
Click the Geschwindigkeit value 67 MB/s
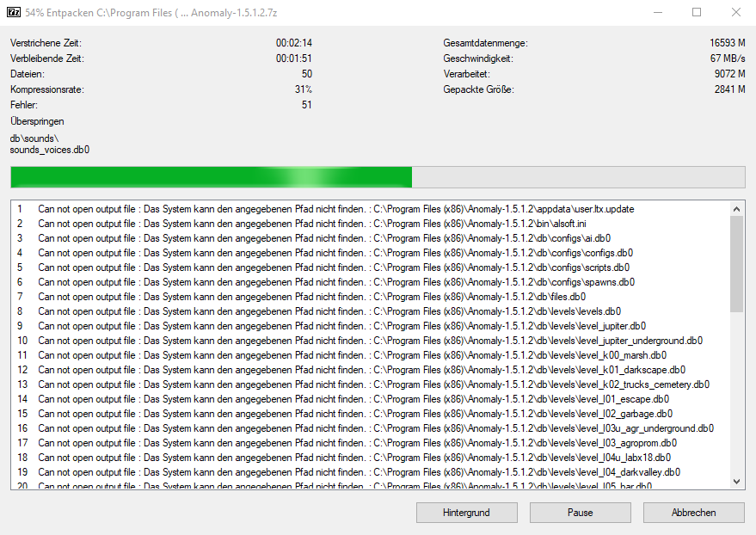728,58
